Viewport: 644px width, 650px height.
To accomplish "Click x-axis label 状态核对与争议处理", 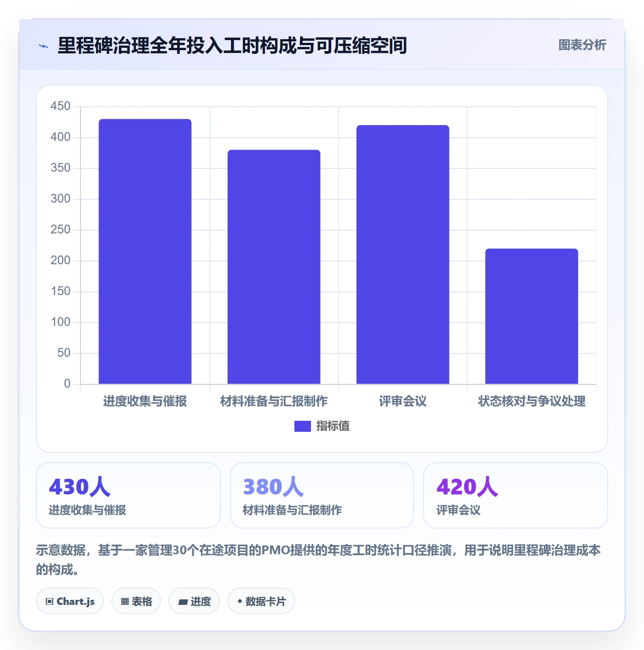I will (532, 401).
